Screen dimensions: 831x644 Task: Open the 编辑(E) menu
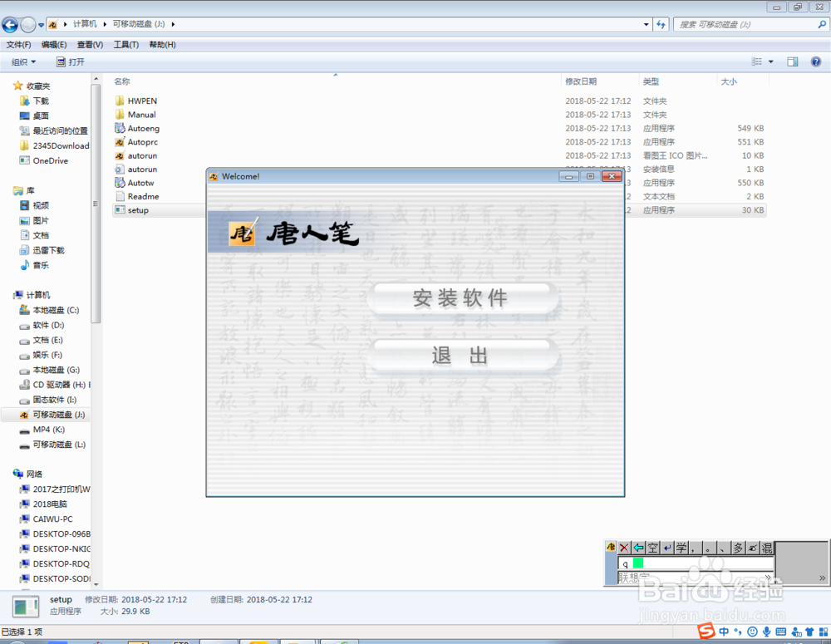click(x=54, y=45)
